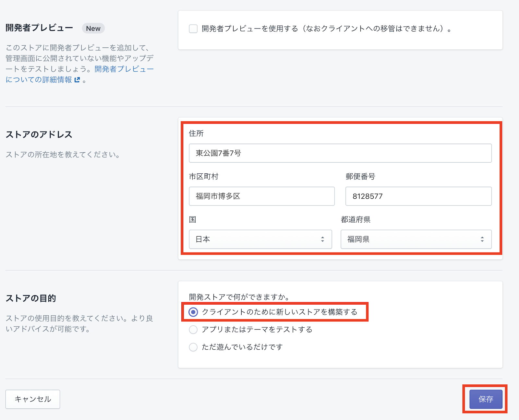Click the 住所 label above the address field
Image resolution: width=519 pixels, height=420 pixels.
(x=196, y=134)
